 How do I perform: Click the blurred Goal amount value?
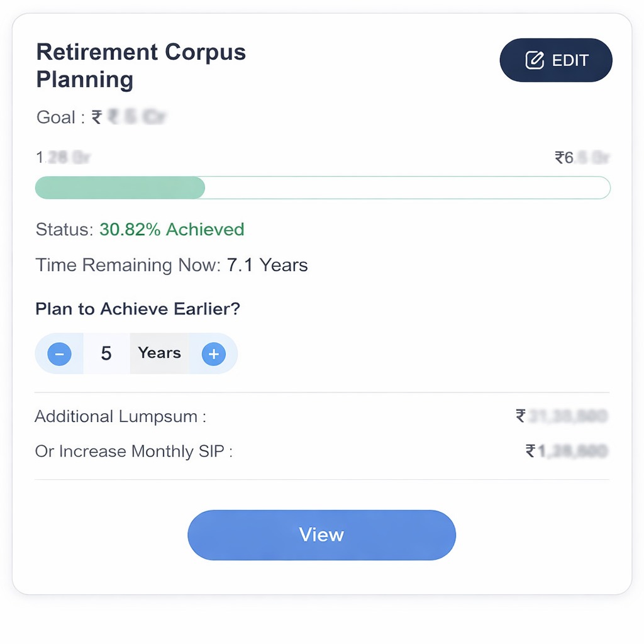[135, 117]
